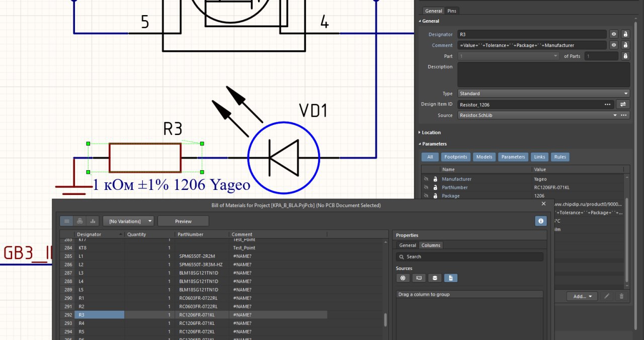Click the Quantity column header
Viewport: 644px width, 340px height.
coord(149,234)
